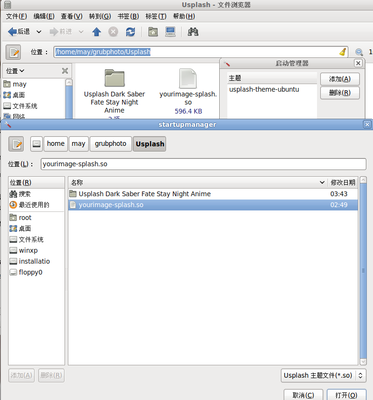Image resolution: width=373 pixels, height=400 pixels.
Task: Select Usplash Dark Saber folder row
Action: 213,194
